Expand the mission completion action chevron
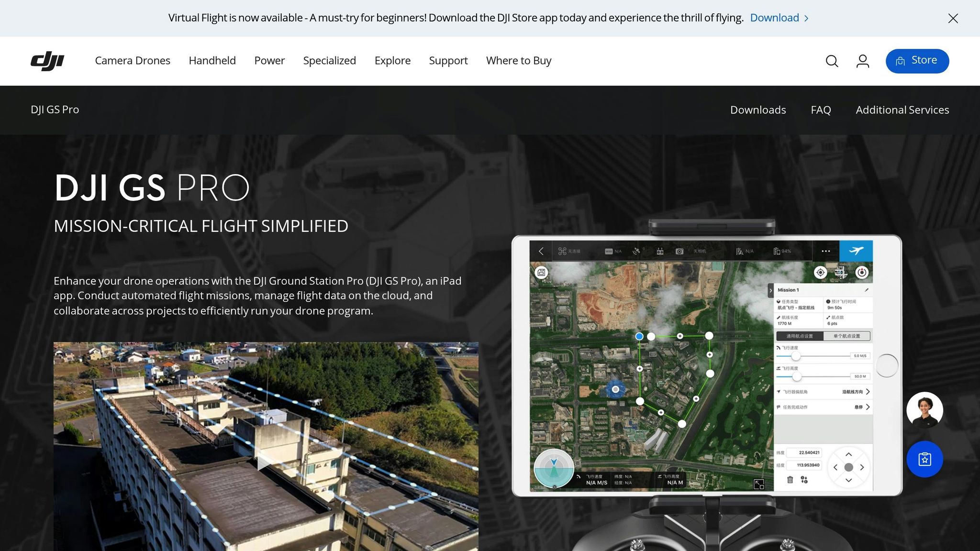 868,407
